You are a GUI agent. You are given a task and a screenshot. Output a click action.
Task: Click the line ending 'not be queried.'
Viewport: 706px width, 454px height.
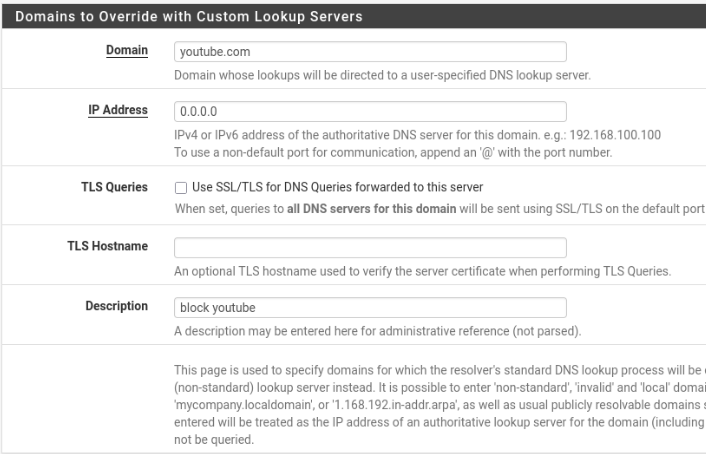214,440
